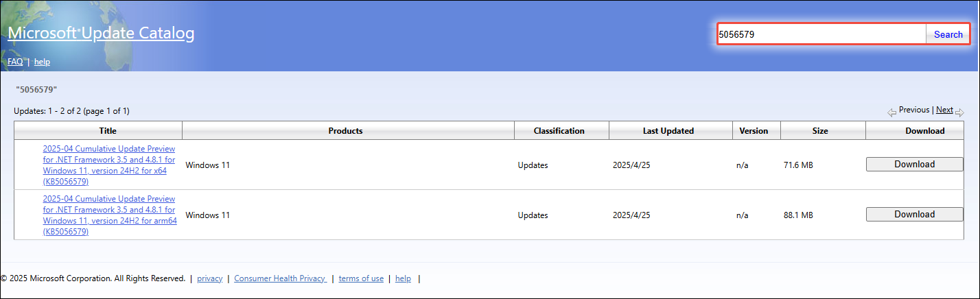The width and height of the screenshot is (980, 299).
Task: Download the arm64 88.1 MB update
Action: pyautogui.click(x=915, y=215)
